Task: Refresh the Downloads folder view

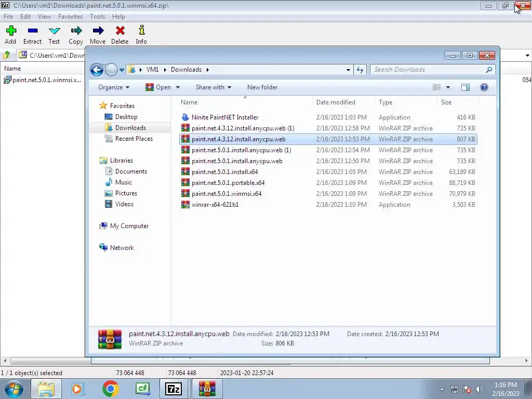Action: tap(360, 70)
